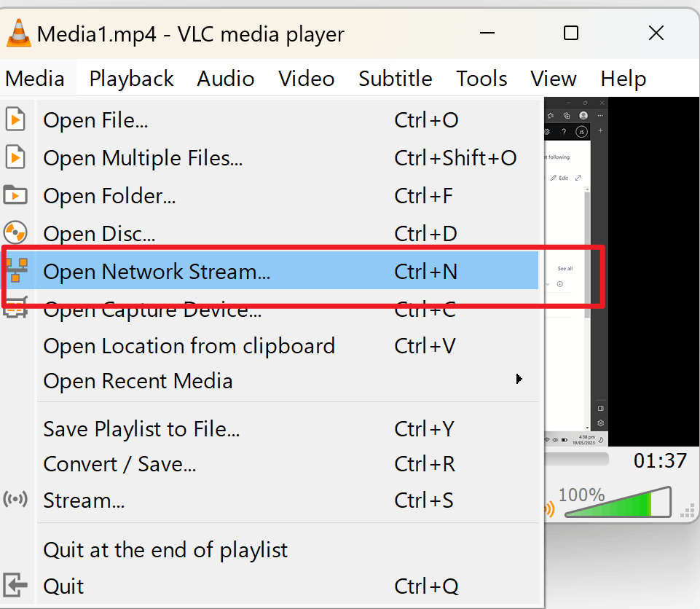
Task: Open the Subtitle menu
Action: pos(395,78)
